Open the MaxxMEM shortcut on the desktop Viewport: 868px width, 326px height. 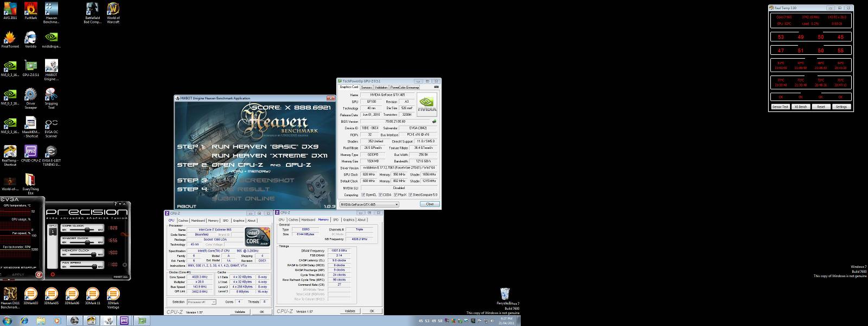[31, 127]
